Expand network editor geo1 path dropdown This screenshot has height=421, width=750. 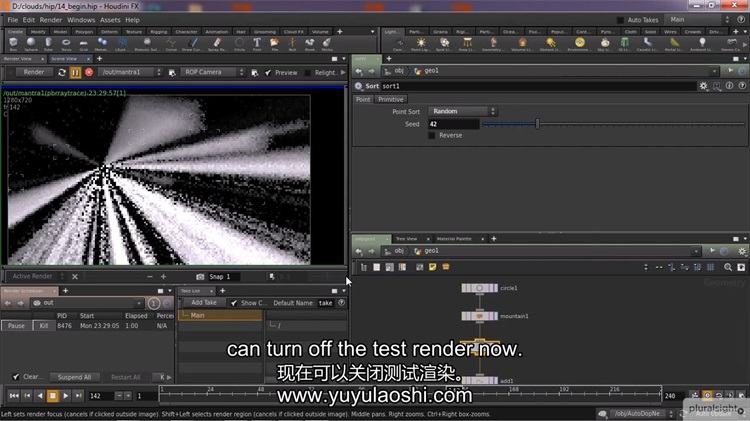(x=696, y=251)
